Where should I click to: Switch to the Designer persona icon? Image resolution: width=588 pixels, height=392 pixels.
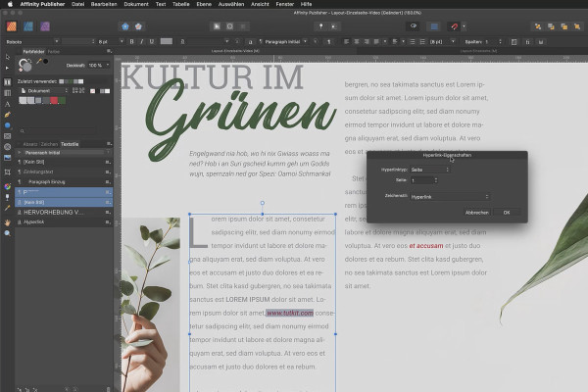28,26
